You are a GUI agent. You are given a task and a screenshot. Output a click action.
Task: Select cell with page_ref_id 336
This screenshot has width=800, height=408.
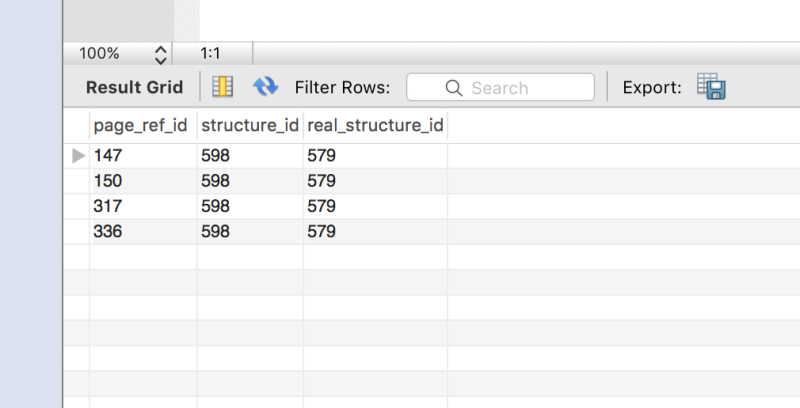(x=143, y=232)
